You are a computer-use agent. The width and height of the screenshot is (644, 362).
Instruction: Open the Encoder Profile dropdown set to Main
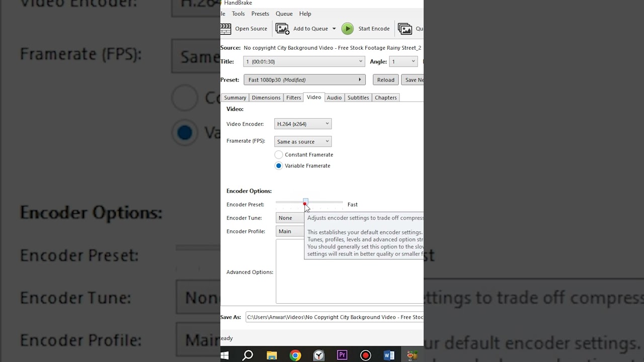[x=290, y=231]
